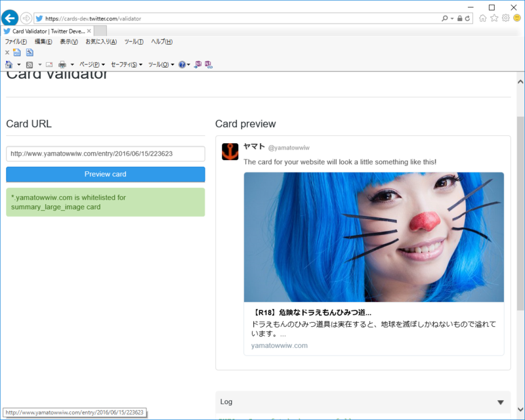Click the @yamatowwiw handle
This screenshot has height=420, width=525.
(289, 148)
